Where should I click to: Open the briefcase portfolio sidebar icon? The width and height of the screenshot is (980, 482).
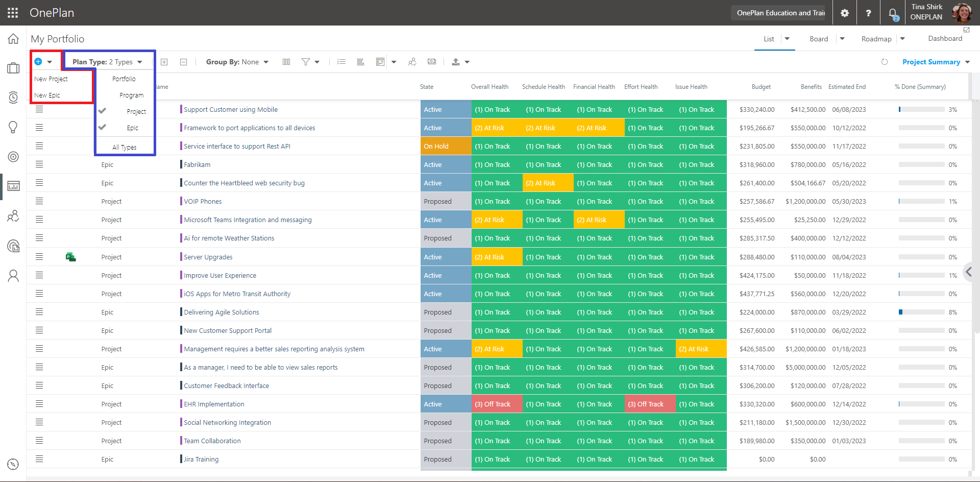13,68
